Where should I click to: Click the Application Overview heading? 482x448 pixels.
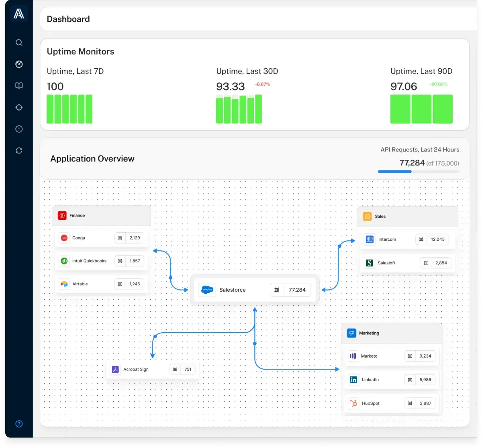(x=92, y=159)
